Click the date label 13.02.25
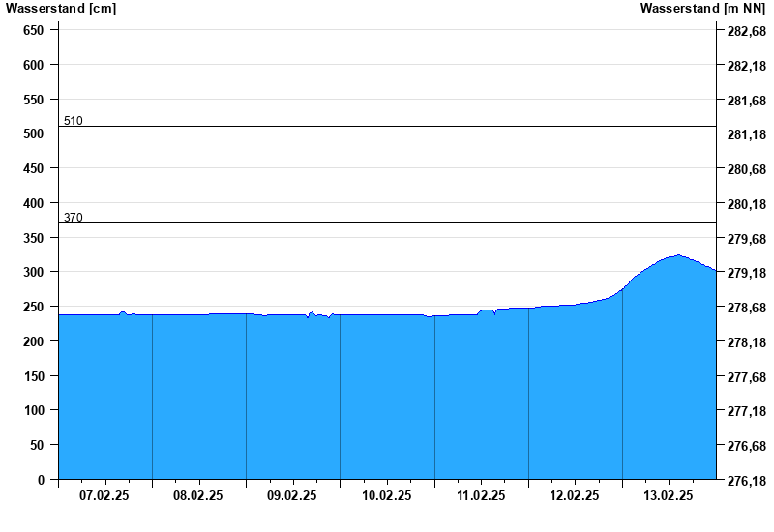 click(x=669, y=495)
